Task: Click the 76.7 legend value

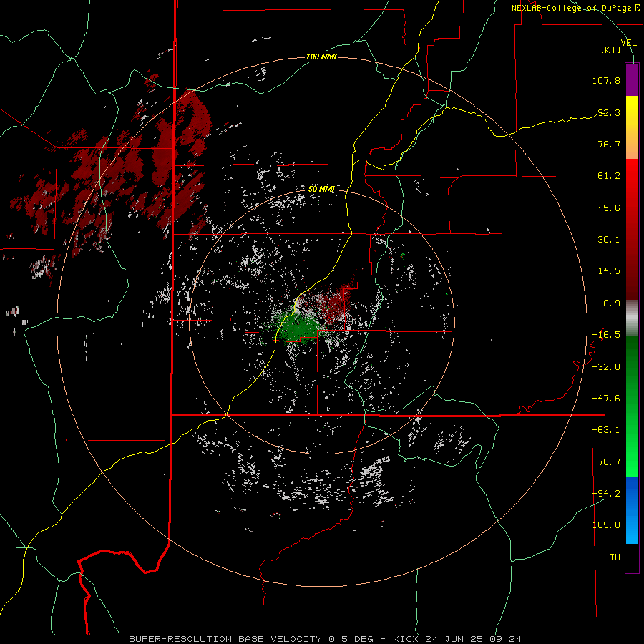Action: pyautogui.click(x=609, y=144)
